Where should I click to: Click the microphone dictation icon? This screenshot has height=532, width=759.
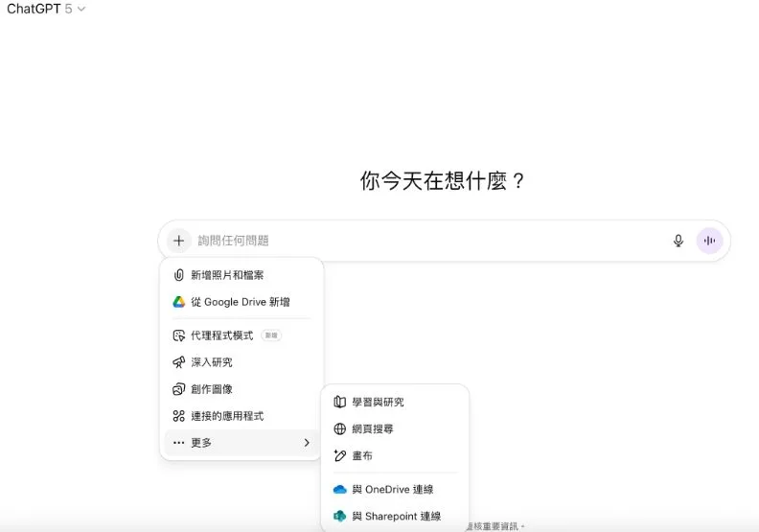pos(678,241)
